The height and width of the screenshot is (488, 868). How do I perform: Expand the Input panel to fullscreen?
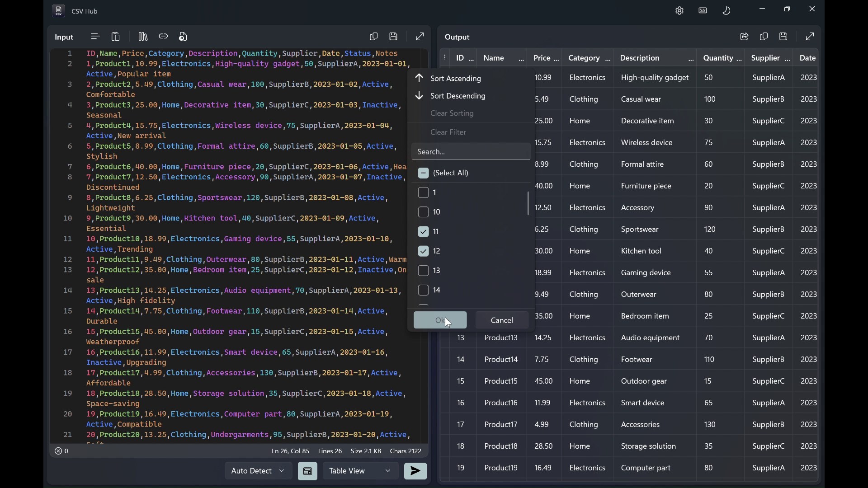point(421,37)
